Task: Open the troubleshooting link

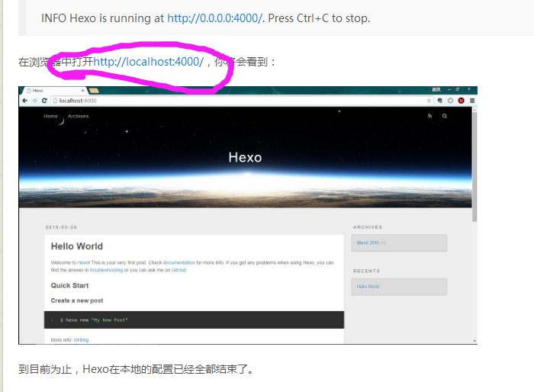Action: click(x=106, y=270)
